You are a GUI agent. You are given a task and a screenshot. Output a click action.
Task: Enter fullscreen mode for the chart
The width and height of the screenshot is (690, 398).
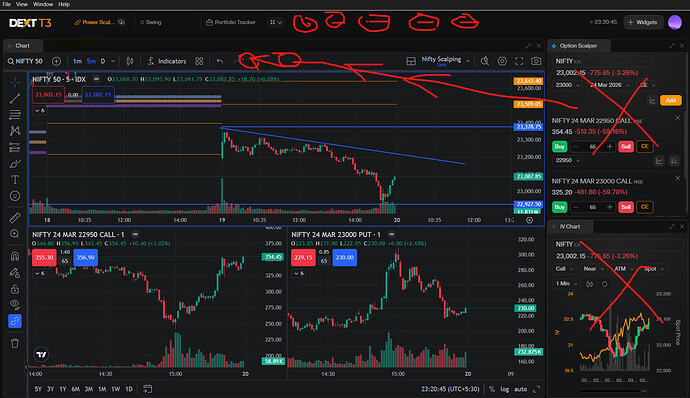click(519, 61)
